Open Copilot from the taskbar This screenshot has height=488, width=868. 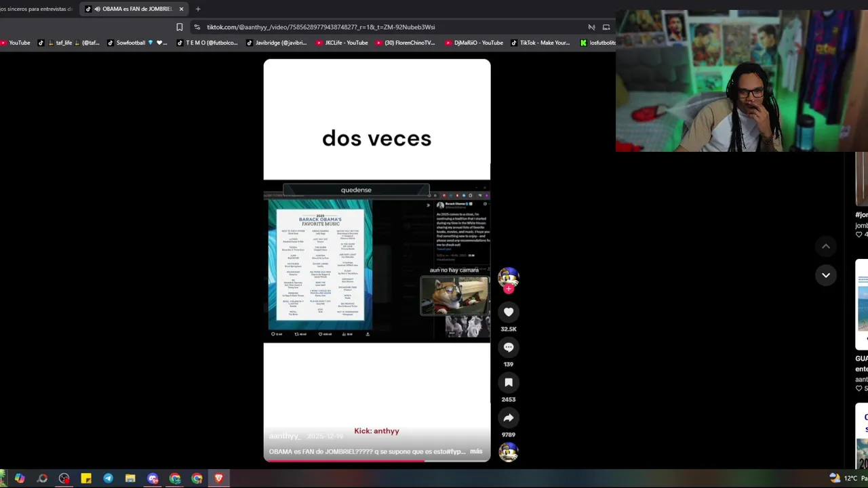coord(20,479)
